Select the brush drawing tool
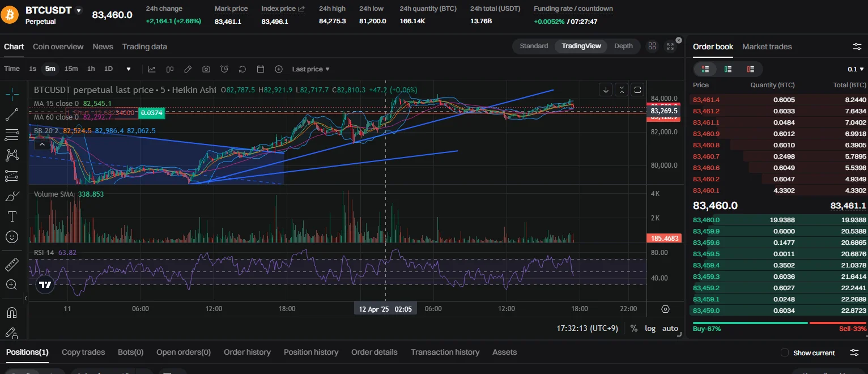The height and width of the screenshot is (374, 868). tap(12, 196)
